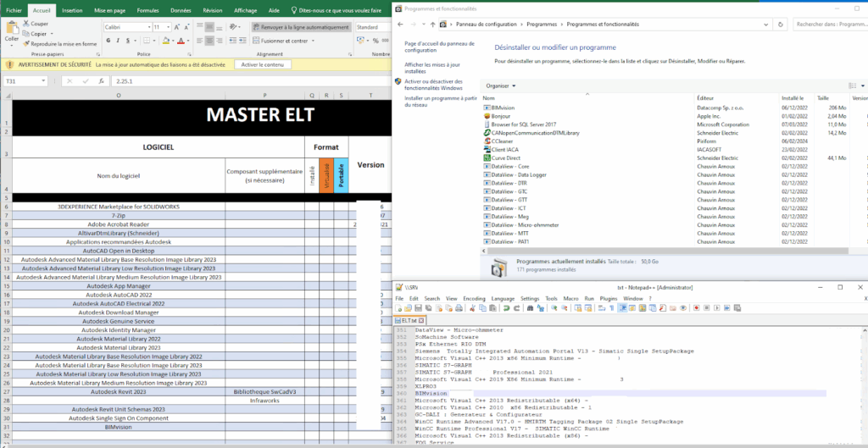Apply bold formatting with the G button

pos(108,41)
